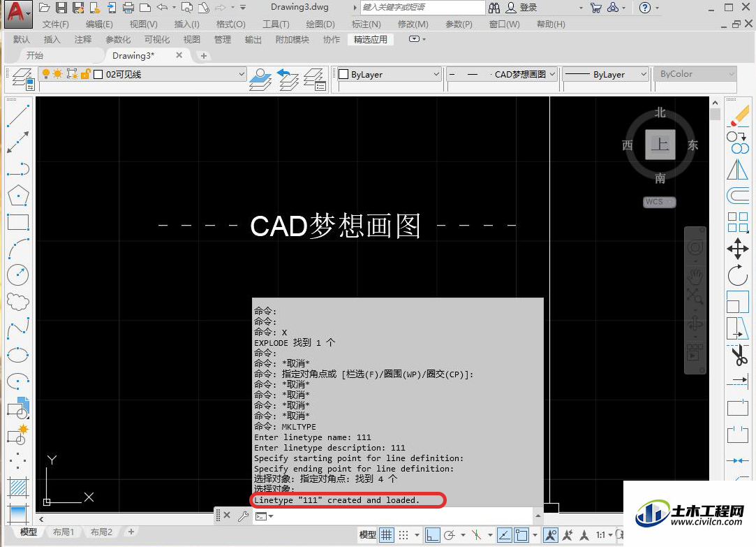Select the Construction Line tool
Image resolution: width=756 pixels, height=547 pixels.
click(18, 143)
